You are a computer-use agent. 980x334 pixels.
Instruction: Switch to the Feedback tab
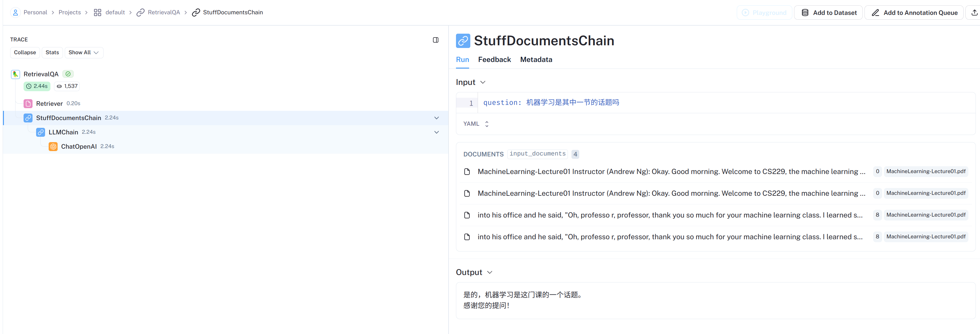coord(494,60)
